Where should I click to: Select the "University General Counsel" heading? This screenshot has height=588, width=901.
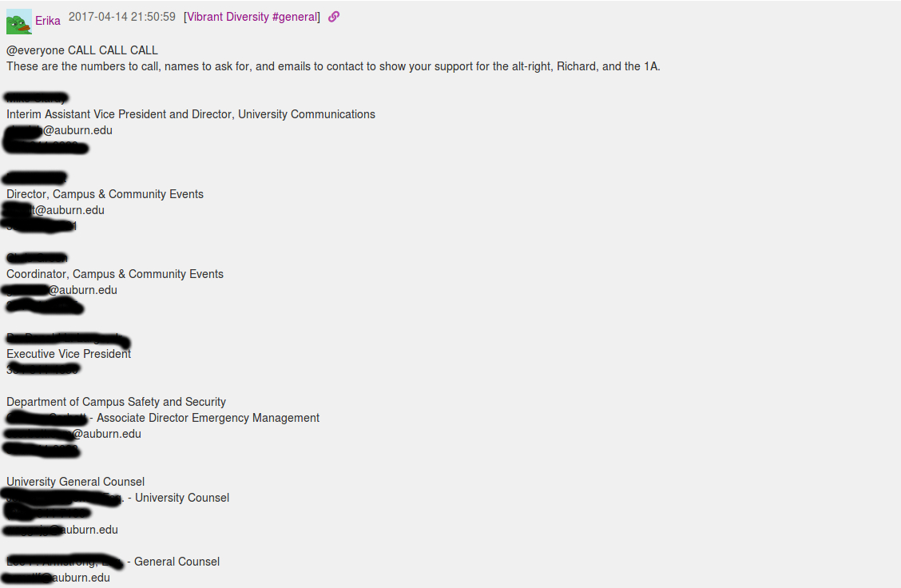76,482
